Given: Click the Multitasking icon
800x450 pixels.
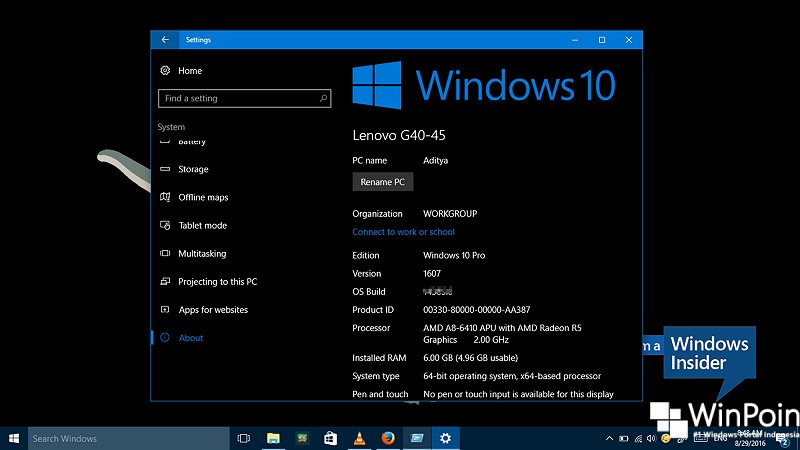Looking at the screenshot, I should 165,253.
